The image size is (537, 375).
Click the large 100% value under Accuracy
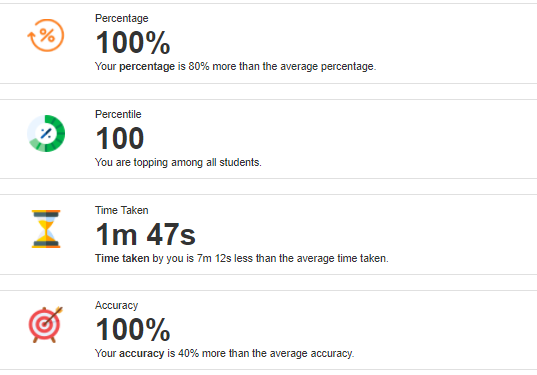pyautogui.click(x=133, y=329)
